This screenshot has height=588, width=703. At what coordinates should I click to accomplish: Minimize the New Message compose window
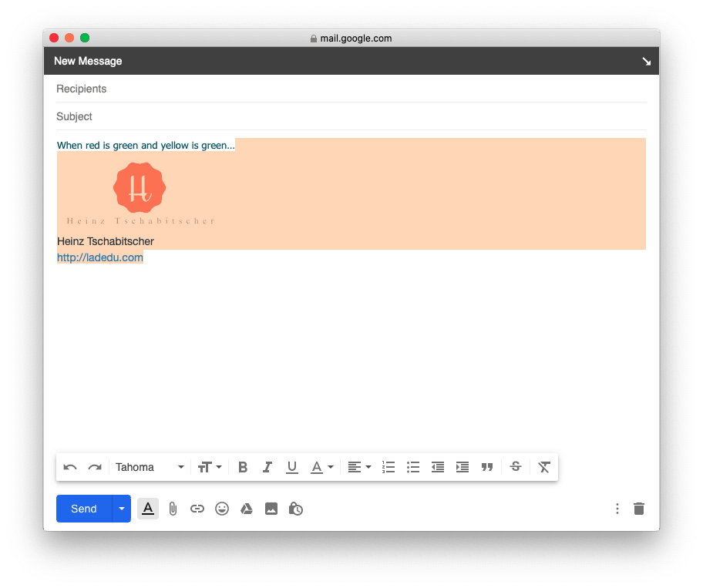[x=646, y=62]
